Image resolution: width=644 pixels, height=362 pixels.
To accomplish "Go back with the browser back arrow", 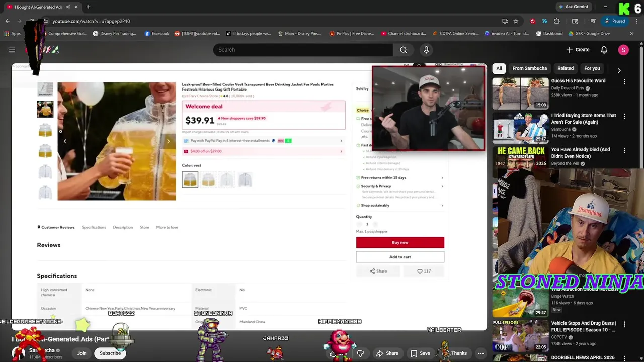I will pos(7,21).
